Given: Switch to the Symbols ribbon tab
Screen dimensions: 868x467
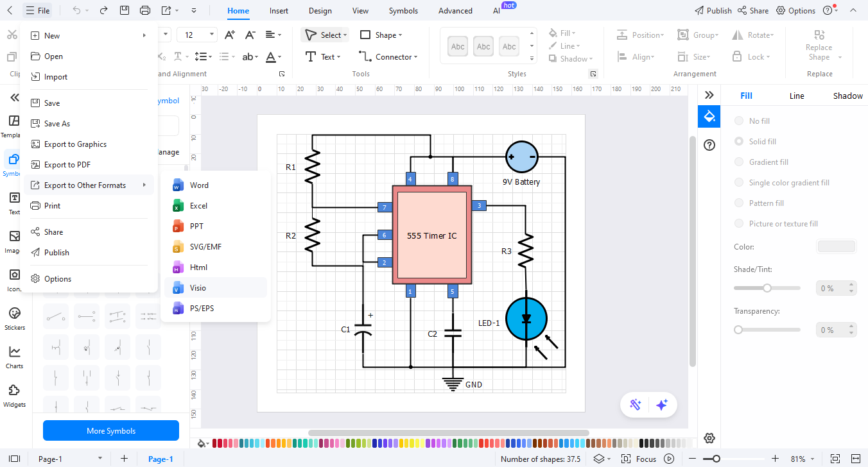Looking at the screenshot, I should (x=403, y=10).
